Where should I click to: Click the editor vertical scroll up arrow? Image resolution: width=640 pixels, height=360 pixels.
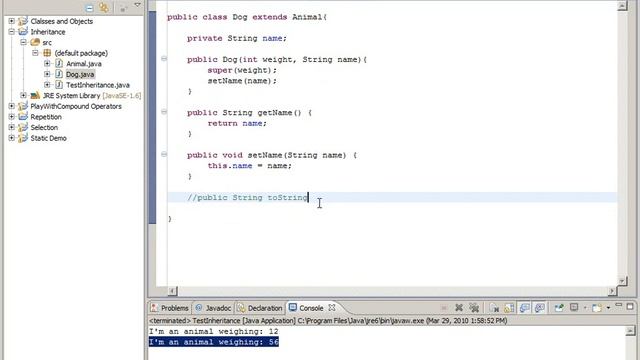622,6
